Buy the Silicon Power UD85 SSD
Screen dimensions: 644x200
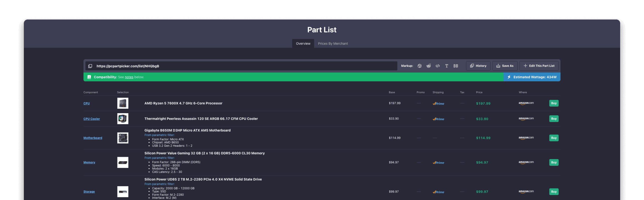(554, 192)
